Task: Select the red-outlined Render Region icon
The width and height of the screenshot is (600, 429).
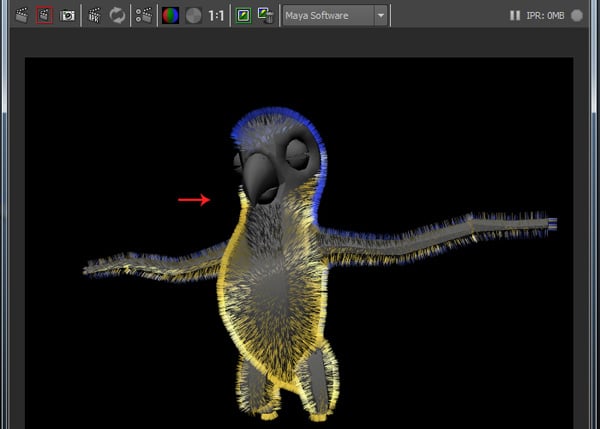Action: tap(43, 16)
